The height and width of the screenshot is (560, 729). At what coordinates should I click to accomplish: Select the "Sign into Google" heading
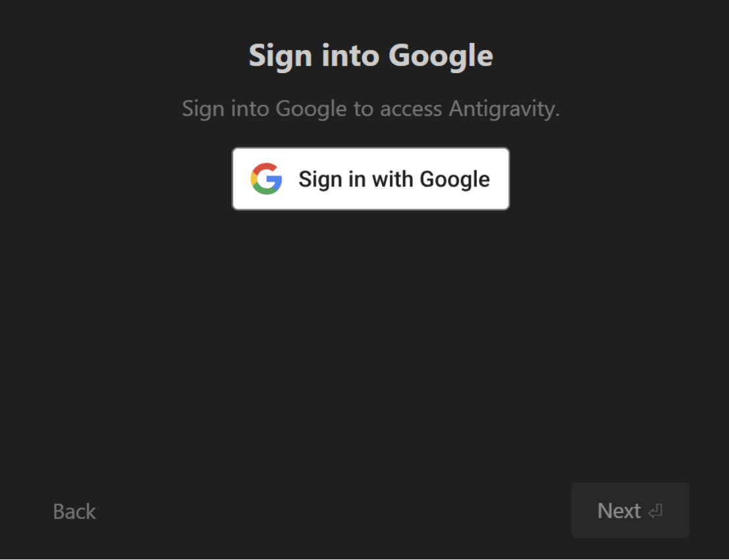(x=371, y=56)
